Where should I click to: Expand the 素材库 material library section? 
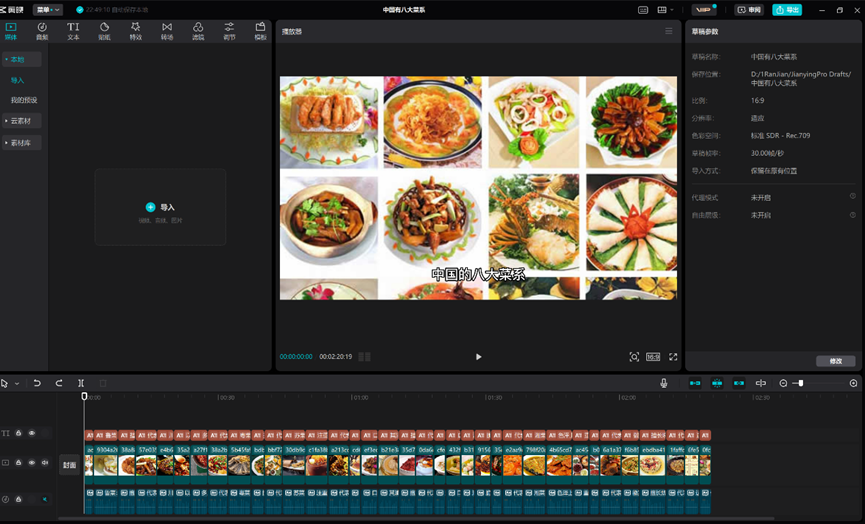pyautogui.click(x=22, y=143)
